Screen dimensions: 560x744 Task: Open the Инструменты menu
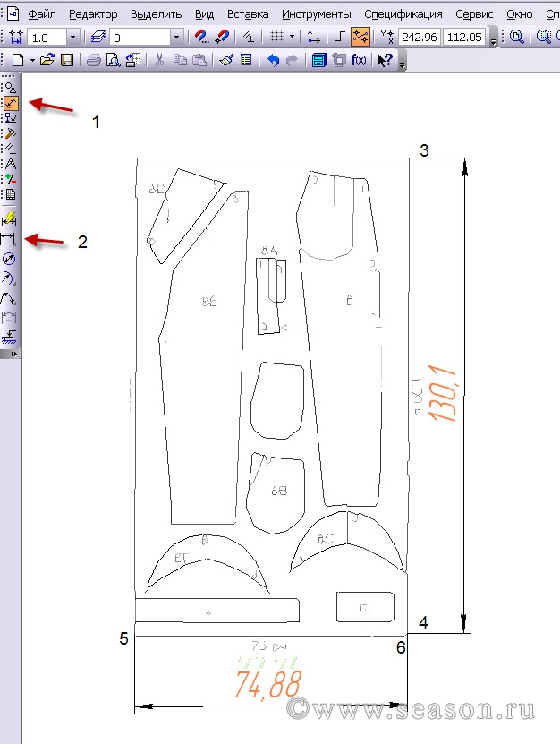coord(317,14)
